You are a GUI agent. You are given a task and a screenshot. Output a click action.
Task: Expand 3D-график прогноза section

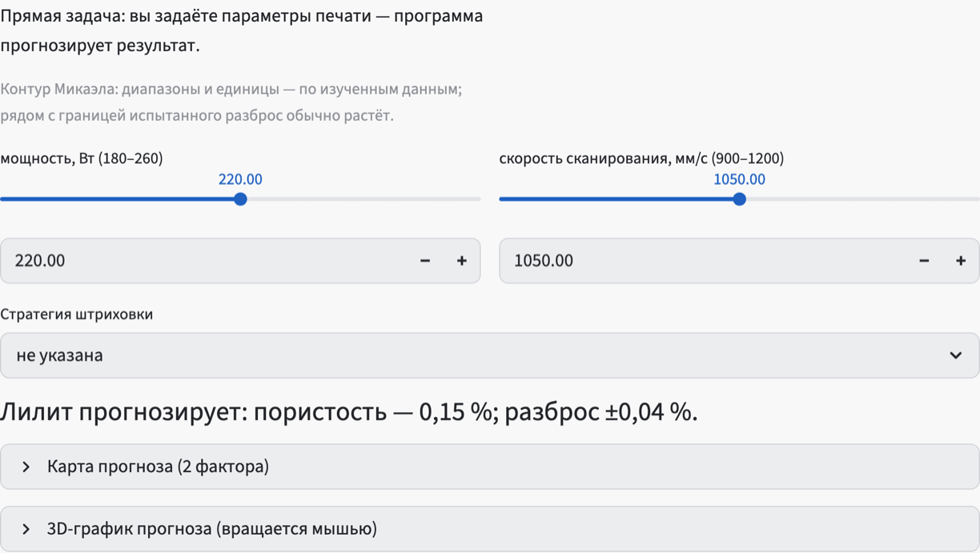click(490, 529)
